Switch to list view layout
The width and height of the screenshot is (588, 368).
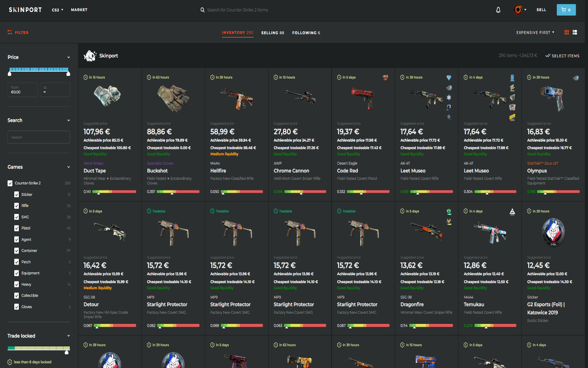(575, 32)
